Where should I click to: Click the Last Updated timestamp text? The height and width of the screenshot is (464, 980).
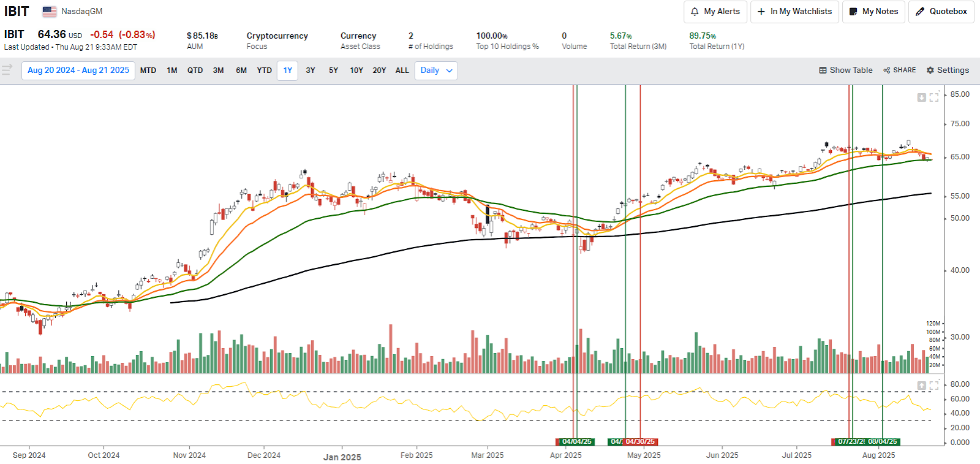pyautogui.click(x=70, y=47)
